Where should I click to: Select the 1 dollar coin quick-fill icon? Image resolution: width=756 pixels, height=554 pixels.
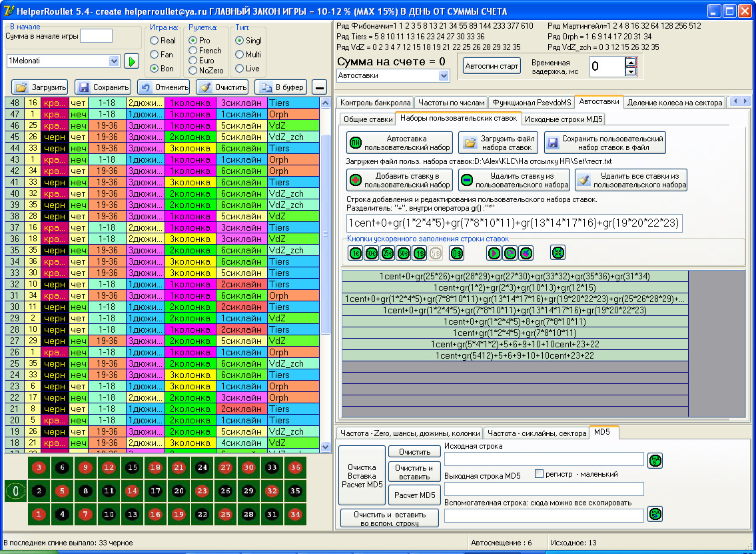tap(420, 253)
